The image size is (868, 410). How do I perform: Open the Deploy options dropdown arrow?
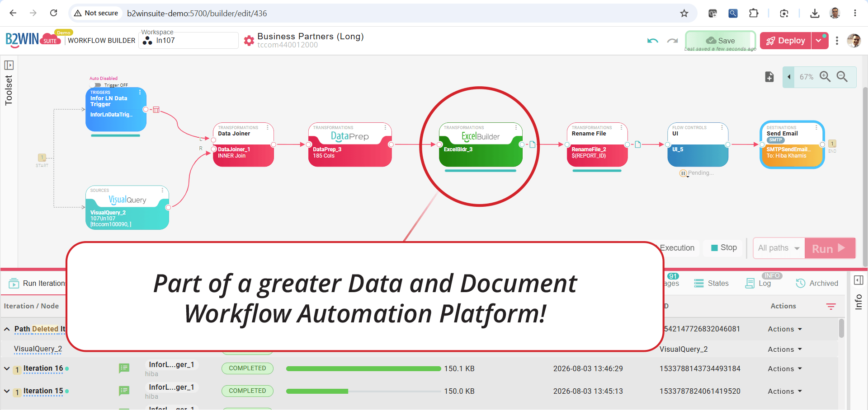pos(819,41)
